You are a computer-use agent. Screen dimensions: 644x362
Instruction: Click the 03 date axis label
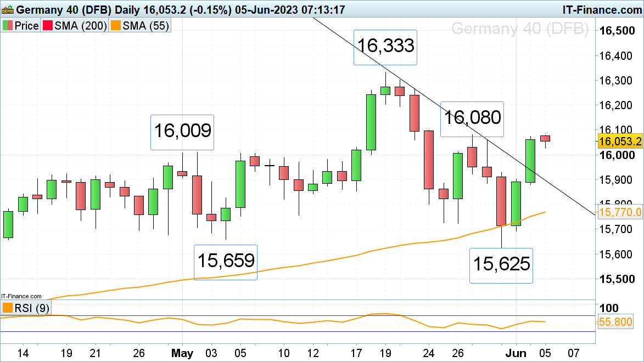click(x=211, y=353)
